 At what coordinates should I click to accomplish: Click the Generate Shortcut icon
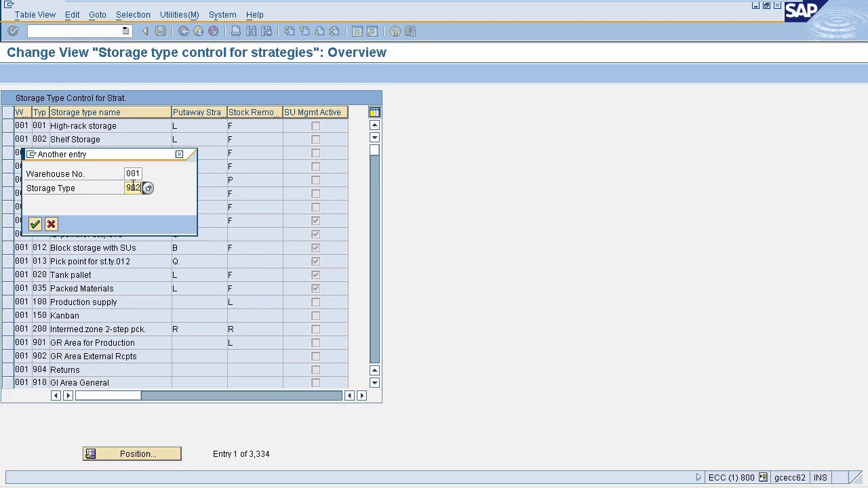[372, 31]
